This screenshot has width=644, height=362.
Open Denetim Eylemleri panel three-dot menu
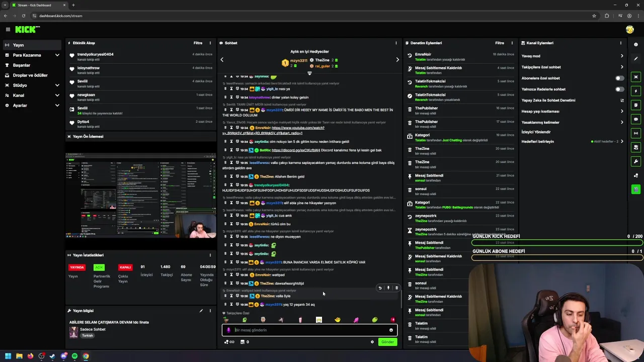coord(512,43)
